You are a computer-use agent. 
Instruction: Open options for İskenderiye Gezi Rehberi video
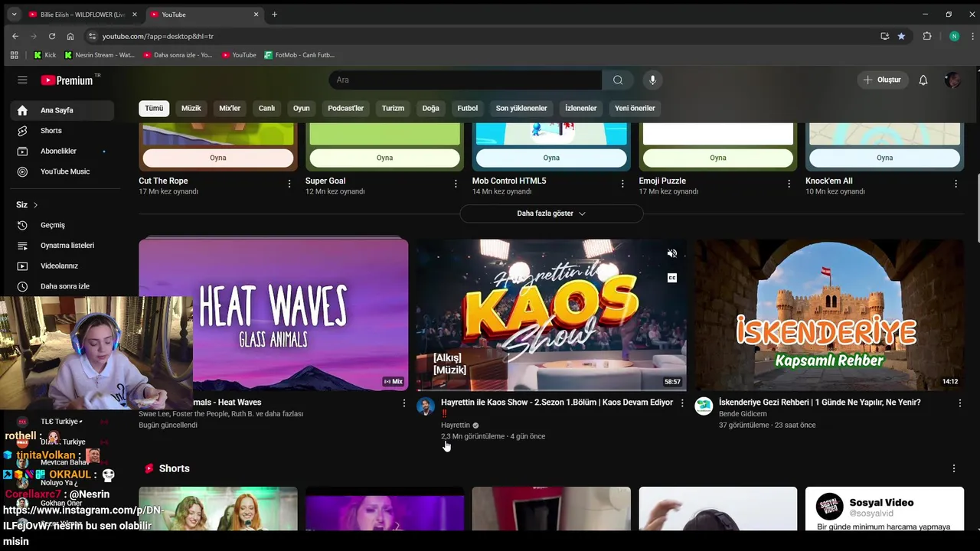click(x=960, y=403)
